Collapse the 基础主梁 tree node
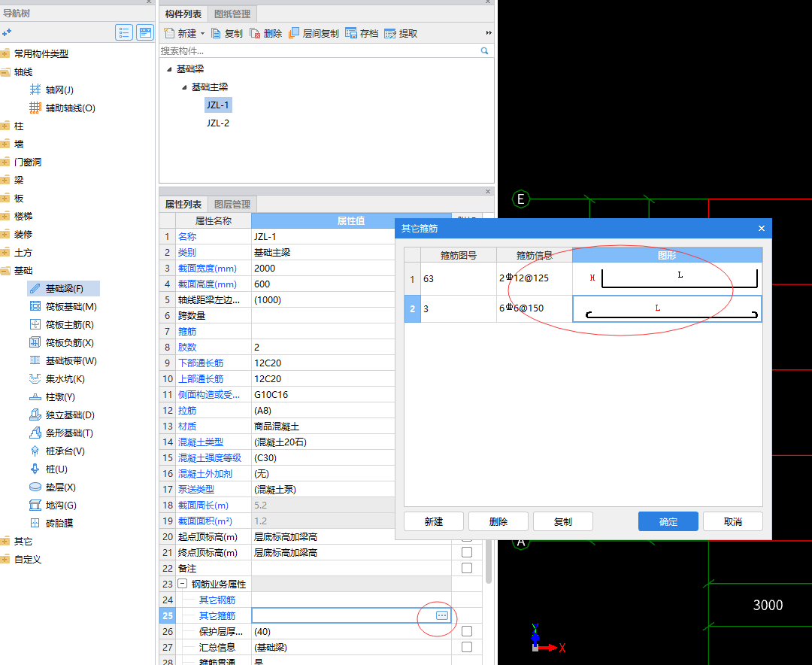Screen dimensions: 812x665 [184, 87]
